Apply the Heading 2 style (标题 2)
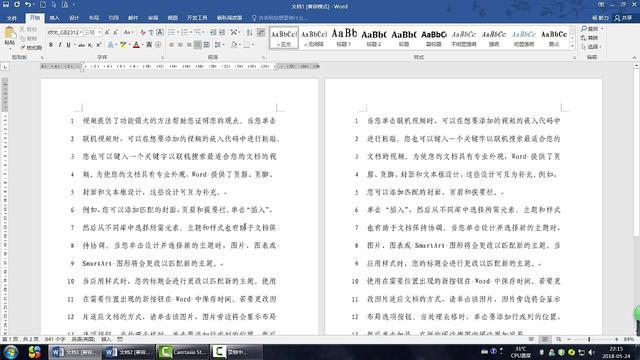 tap(373, 37)
